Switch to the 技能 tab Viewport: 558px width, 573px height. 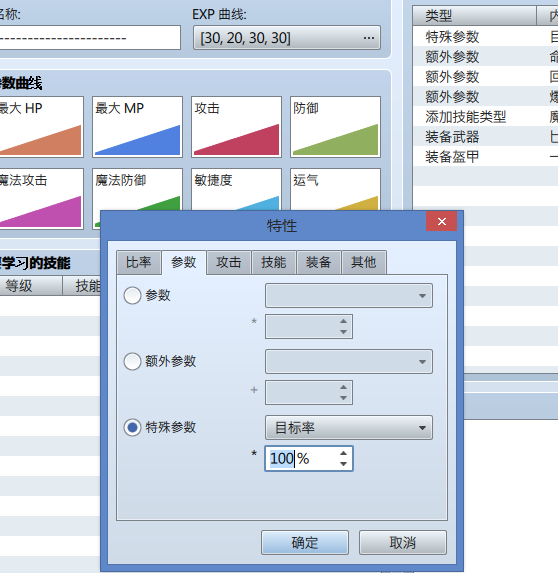point(274,262)
